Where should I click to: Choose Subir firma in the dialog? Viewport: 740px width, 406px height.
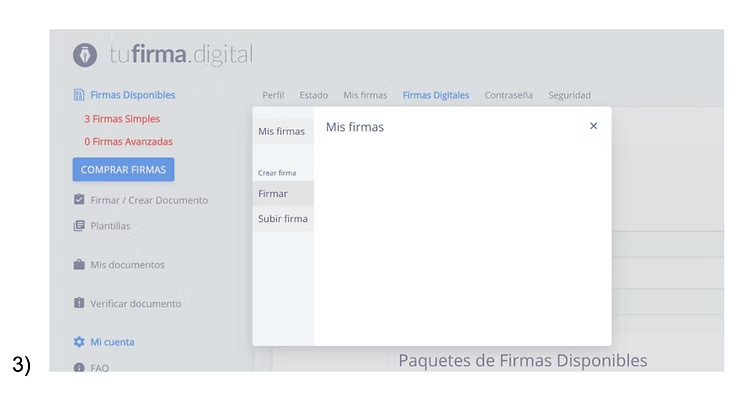pos(283,219)
